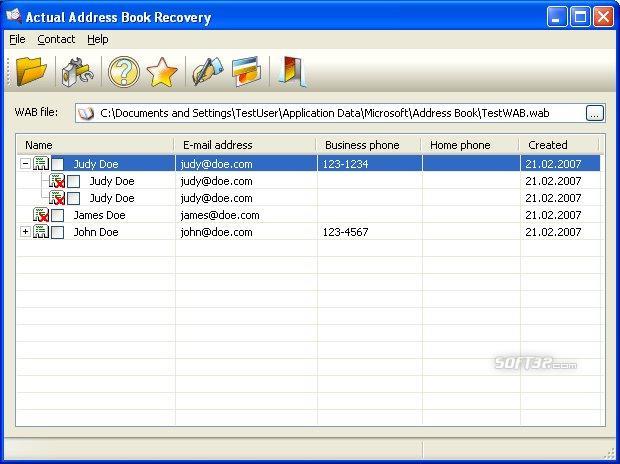This screenshot has height=464, width=620.
Task: Sort by E-mail address column header
Action: pyautogui.click(x=245, y=145)
